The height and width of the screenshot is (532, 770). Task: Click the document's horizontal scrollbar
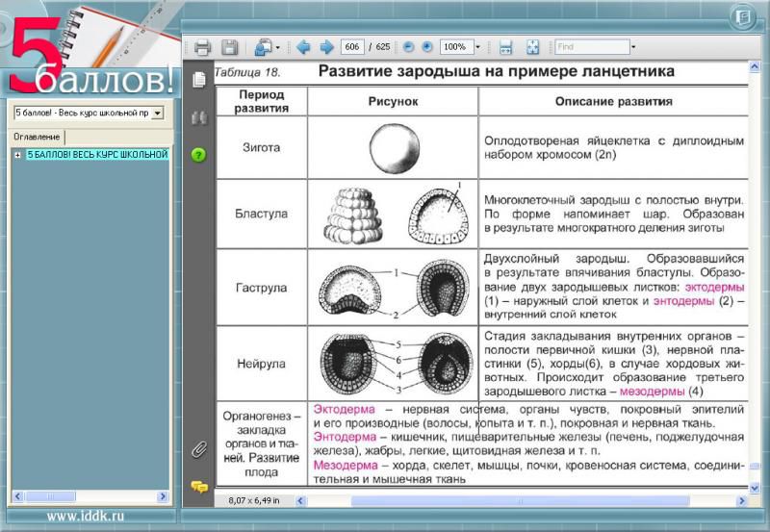coord(520,501)
